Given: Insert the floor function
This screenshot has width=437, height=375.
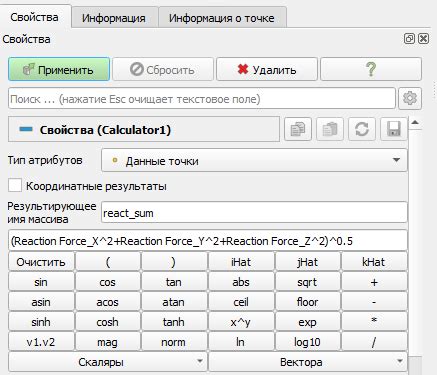Looking at the screenshot, I should 308,302.
